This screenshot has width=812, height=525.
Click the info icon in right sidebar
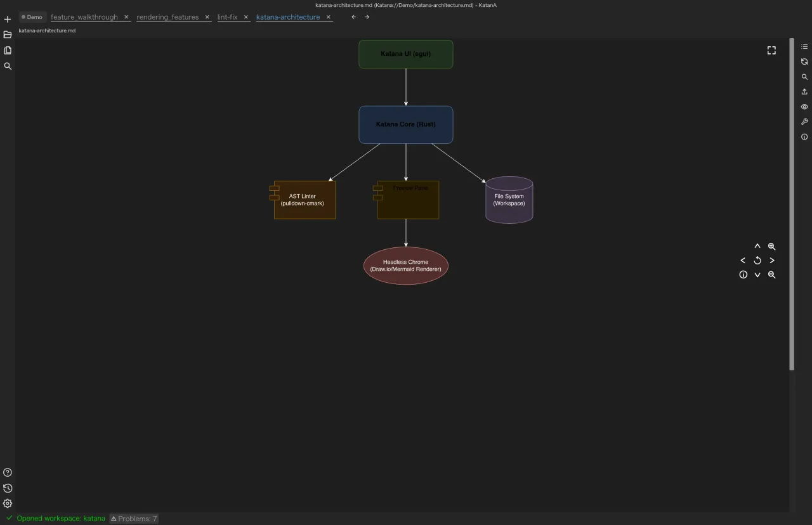804,137
